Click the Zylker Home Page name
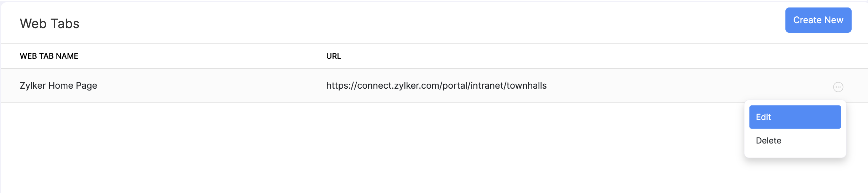 [x=58, y=86]
